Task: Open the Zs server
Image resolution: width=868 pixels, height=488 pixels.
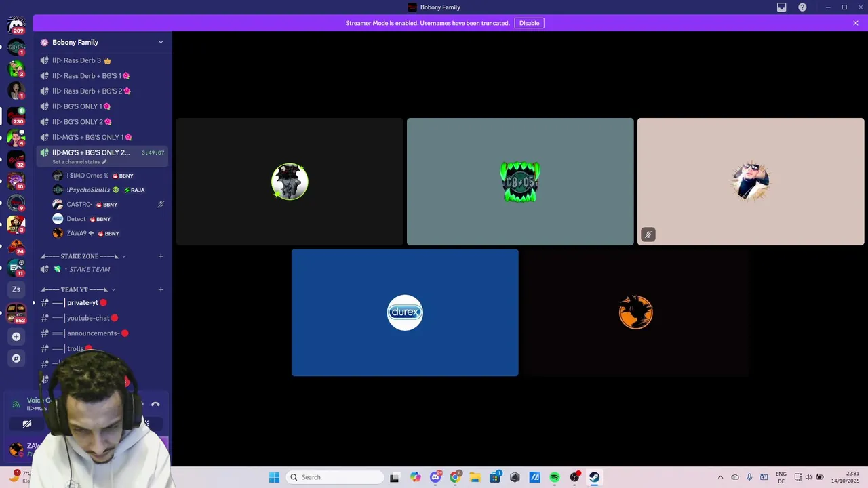Action: point(16,289)
